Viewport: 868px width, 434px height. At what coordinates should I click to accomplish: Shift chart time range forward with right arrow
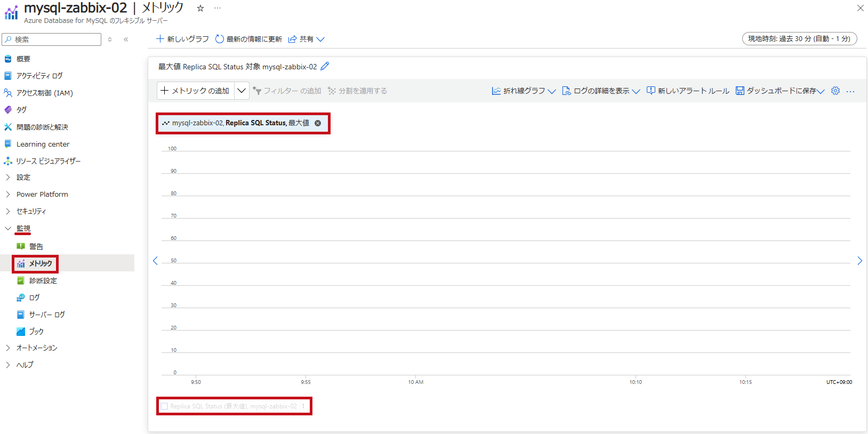click(x=859, y=261)
